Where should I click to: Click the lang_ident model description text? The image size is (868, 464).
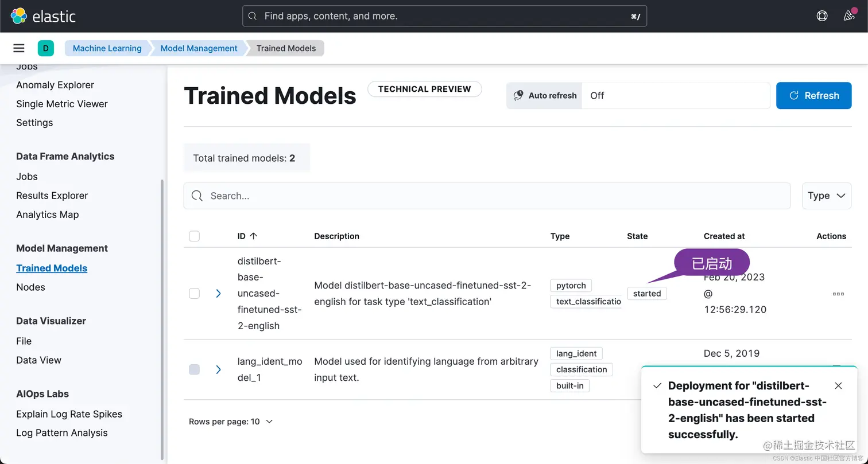[426, 369]
